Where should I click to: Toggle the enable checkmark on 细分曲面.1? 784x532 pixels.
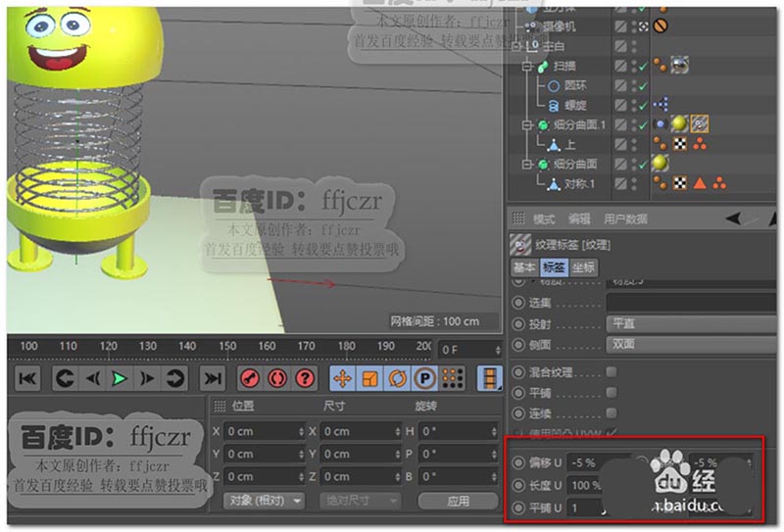coord(643,125)
